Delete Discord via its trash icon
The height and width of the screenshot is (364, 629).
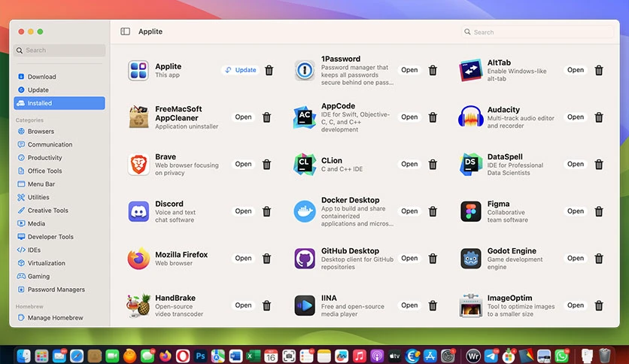(x=267, y=211)
